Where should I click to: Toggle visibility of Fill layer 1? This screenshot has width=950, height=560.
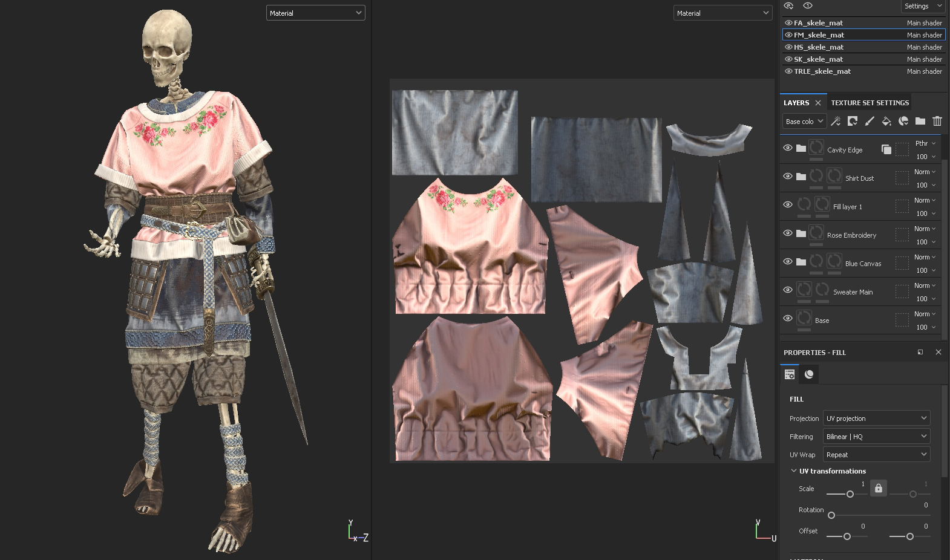[x=788, y=204]
